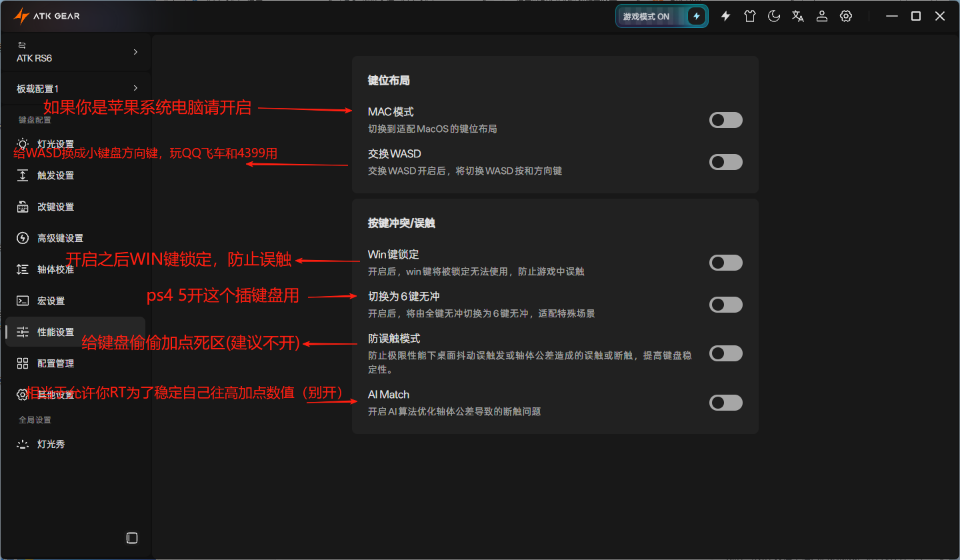This screenshot has width=960, height=560.
Task: Expand the 板载配置1 profile chevron
Action: click(x=135, y=88)
